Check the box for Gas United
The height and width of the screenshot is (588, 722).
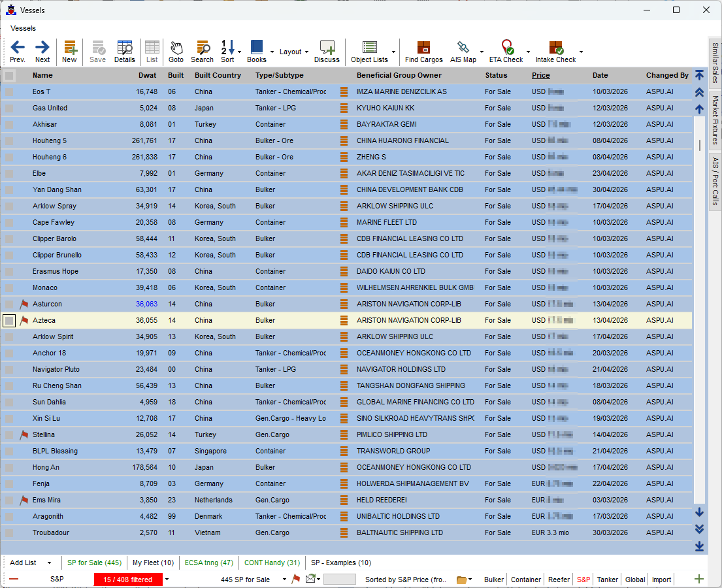(x=9, y=108)
